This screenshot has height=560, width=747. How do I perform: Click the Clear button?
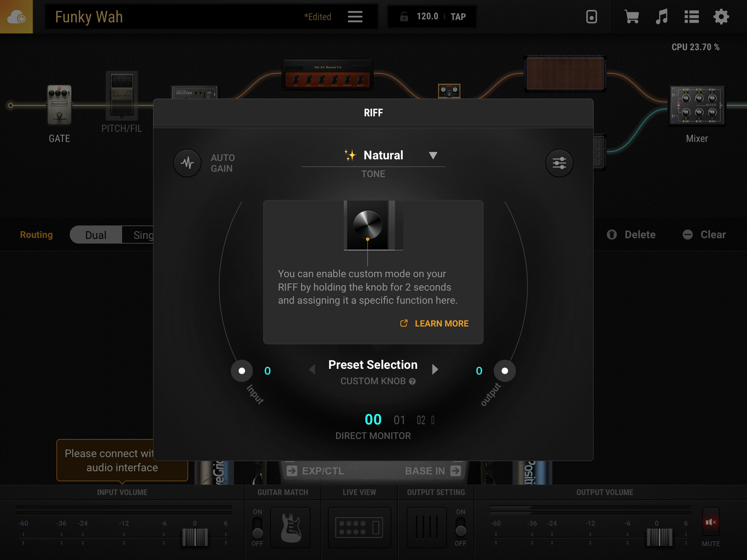tap(704, 234)
